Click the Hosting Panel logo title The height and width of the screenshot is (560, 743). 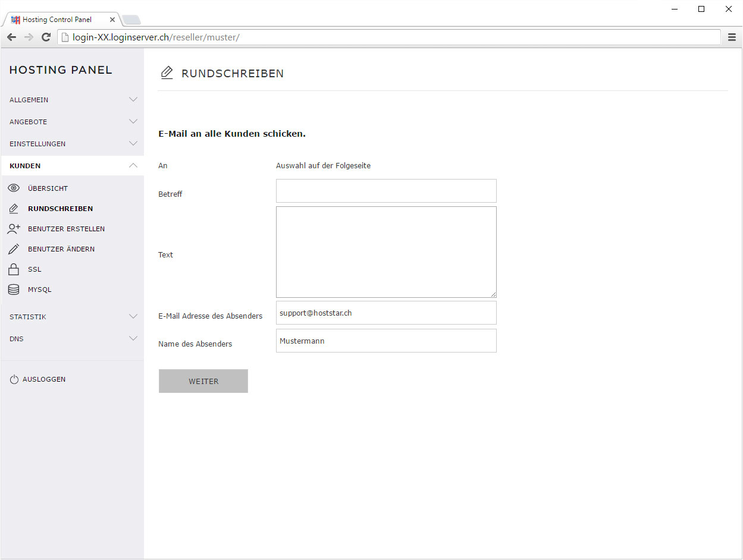(x=61, y=70)
